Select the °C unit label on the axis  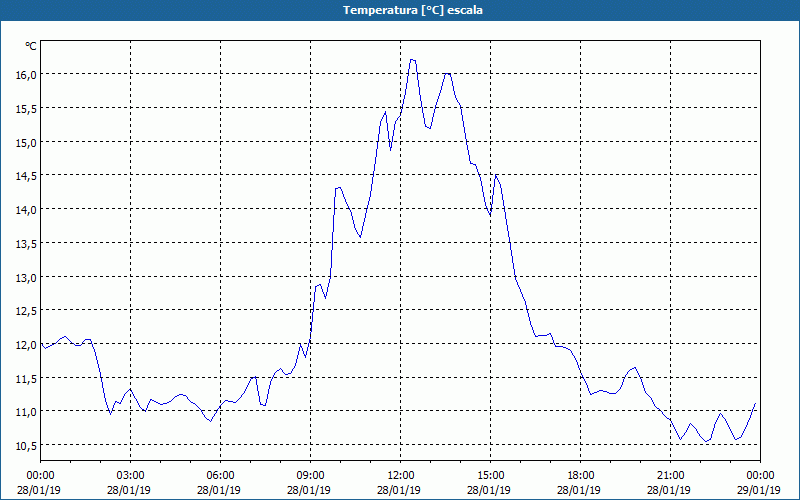tap(31, 46)
